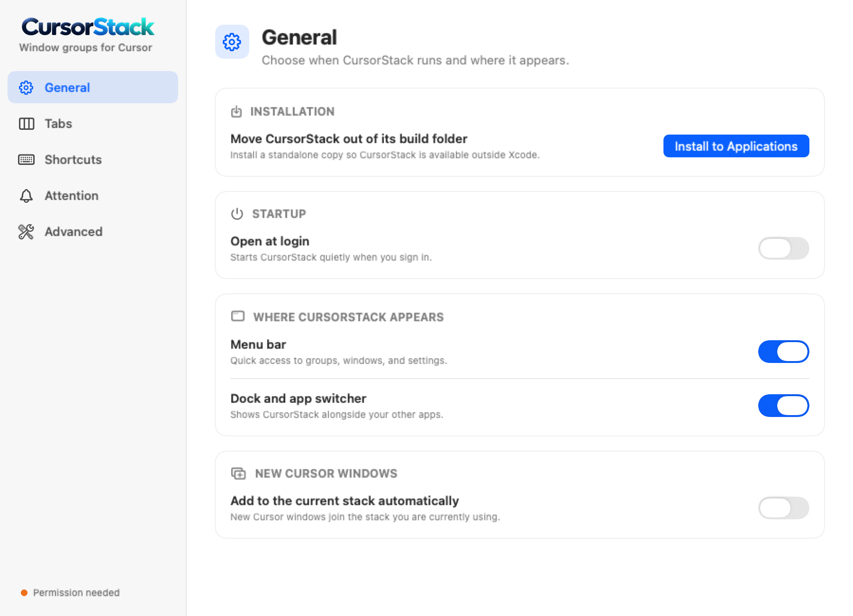
Task: Select the General sidebar item
Action: click(93, 87)
